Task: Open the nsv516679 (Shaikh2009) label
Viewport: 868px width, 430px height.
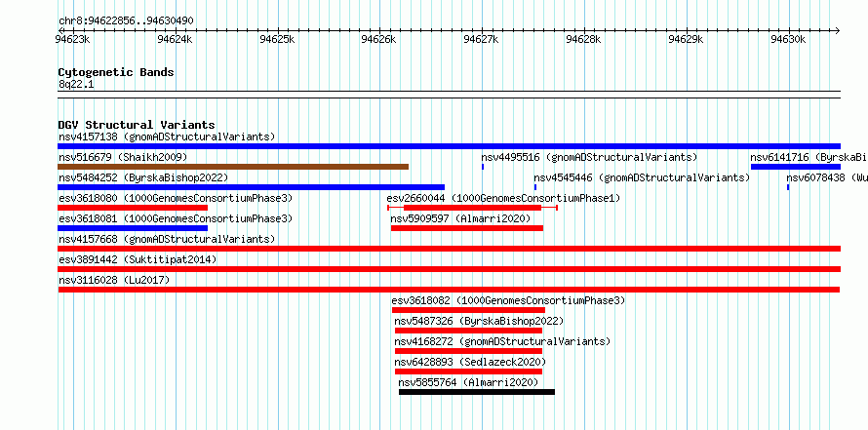Action: click(123, 157)
